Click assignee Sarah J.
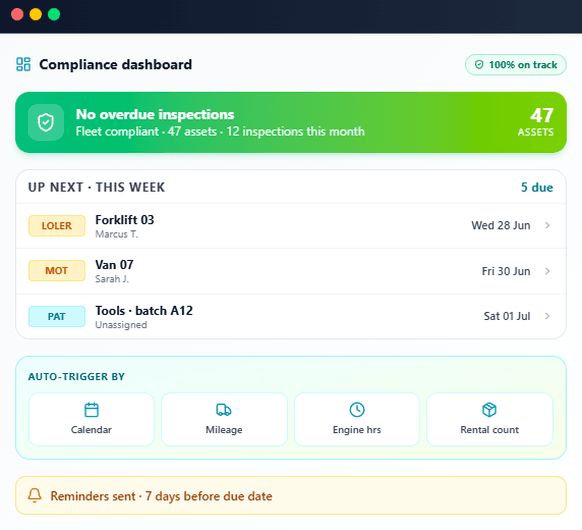The width and height of the screenshot is (582, 530). pyautogui.click(x=112, y=279)
